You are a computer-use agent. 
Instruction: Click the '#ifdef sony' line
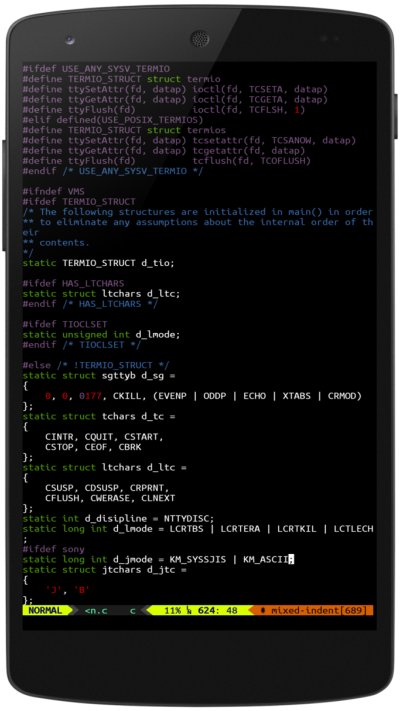click(x=54, y=549)
